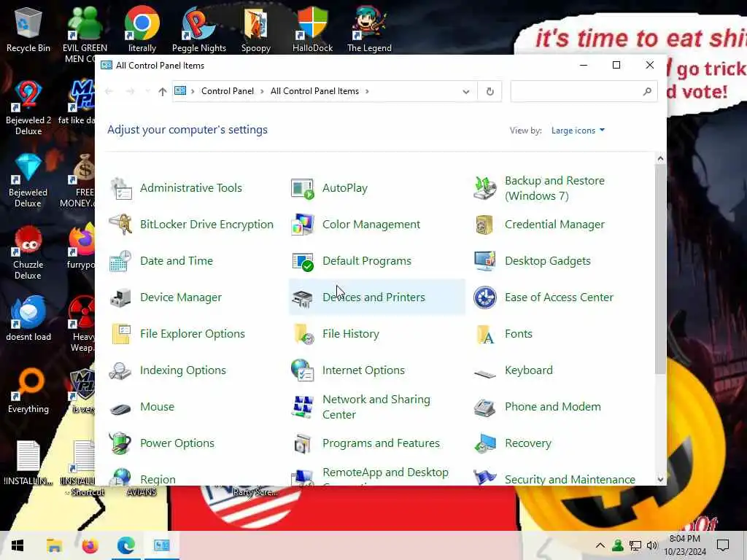The height and width of the screenshot is (560, 747).
Task: Open the Keyboard icon
Action: [x=485, y=373]
